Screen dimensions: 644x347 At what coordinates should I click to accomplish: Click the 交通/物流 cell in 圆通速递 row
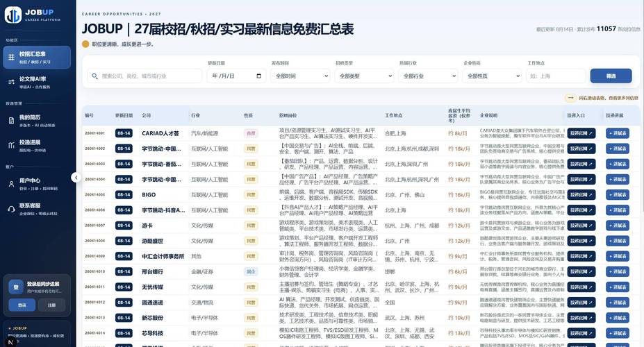click(x=202, y=303)
